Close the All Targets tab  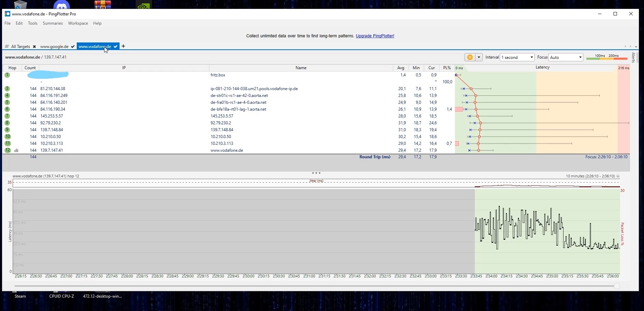pos(34,46)
